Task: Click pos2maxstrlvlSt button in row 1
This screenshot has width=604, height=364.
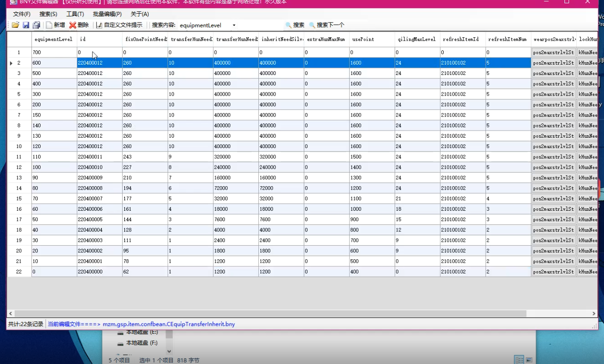Action: [x=554, y=52]
